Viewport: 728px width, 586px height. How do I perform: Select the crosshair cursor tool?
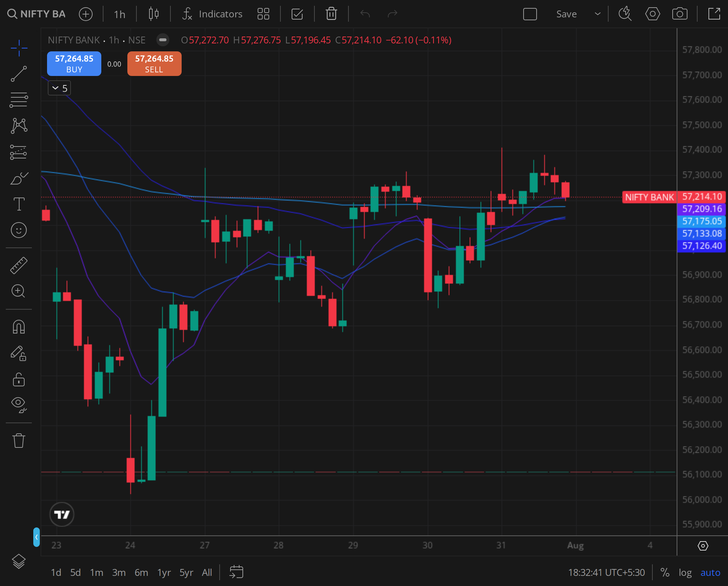point(19,48)
